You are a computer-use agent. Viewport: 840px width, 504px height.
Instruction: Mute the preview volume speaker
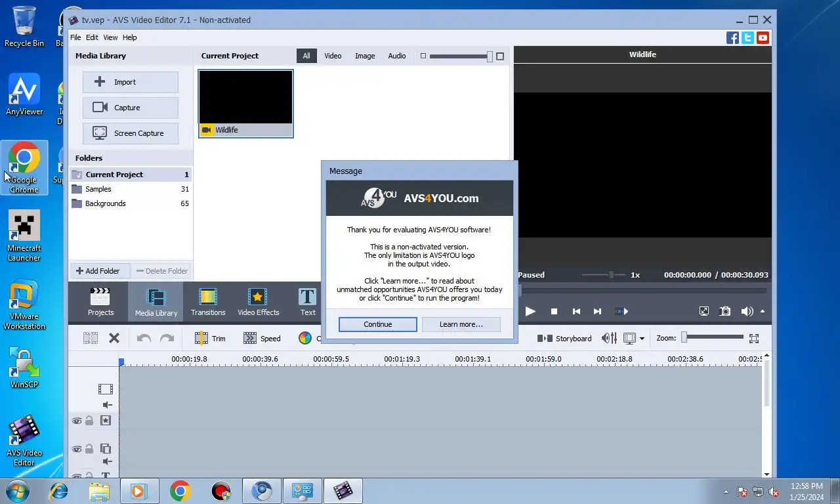point(747,312)
